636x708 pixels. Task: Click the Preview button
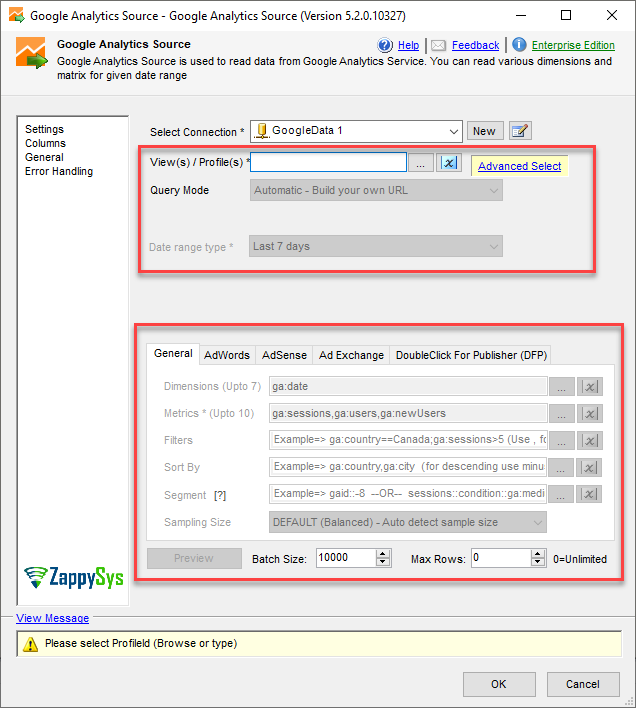tap(194, 559)
